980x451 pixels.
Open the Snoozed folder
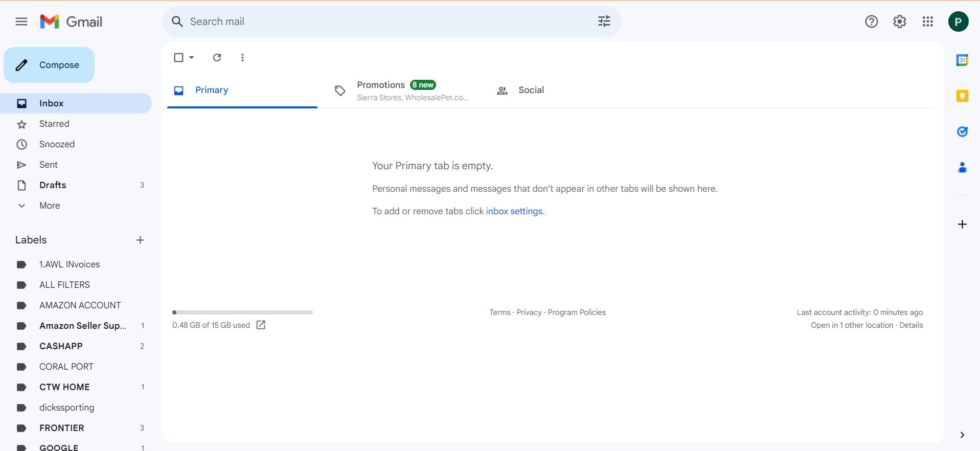76,144
